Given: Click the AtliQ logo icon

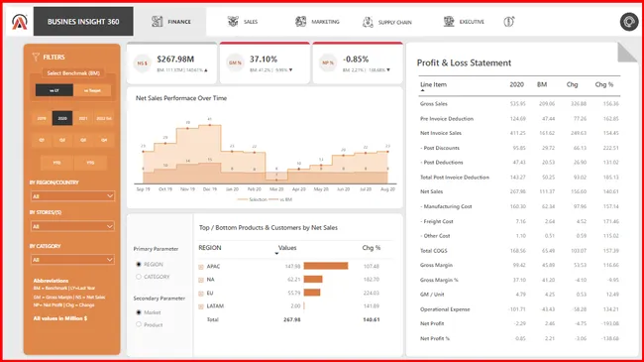Looking at the screenshot, I should tap(19, 22).
